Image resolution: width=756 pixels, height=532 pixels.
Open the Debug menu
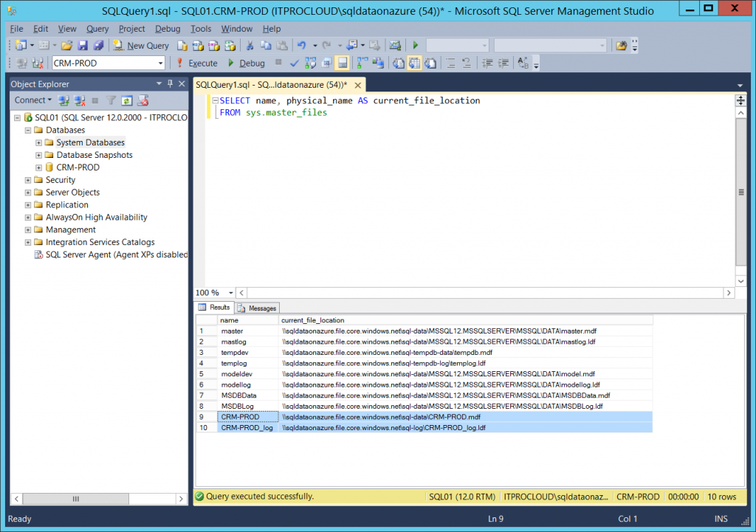[168, 29]
